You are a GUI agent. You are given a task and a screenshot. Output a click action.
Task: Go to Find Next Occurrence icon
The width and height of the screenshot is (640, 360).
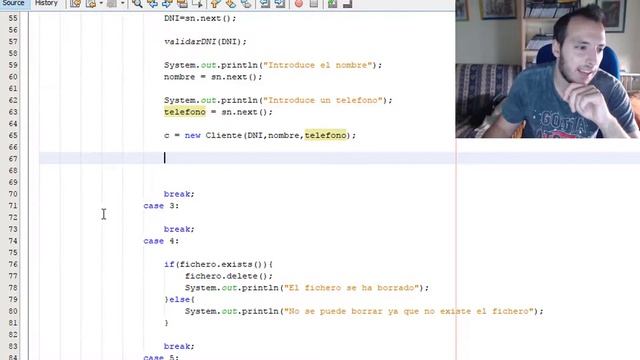coord(167,4)
